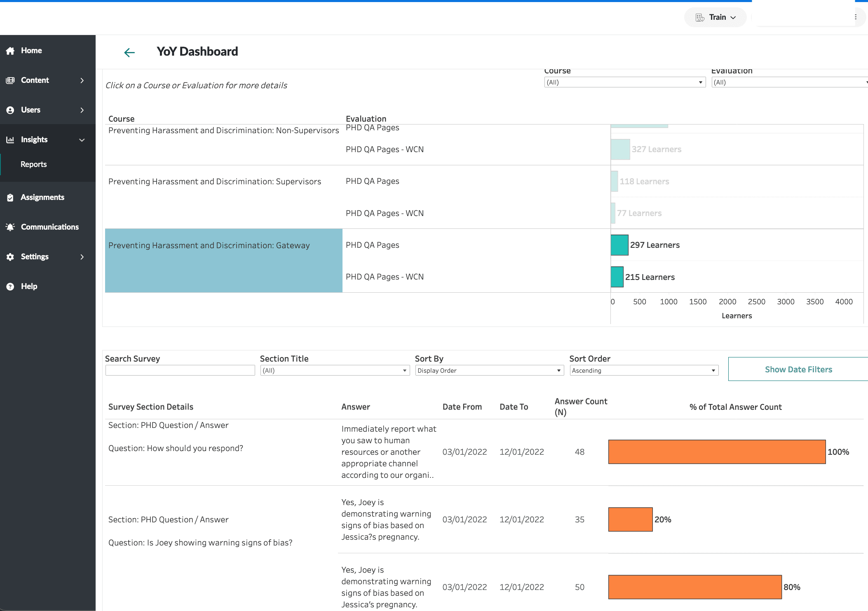
Task: Select Sort Order Ascending dropdown
Action: pos(643,370)
